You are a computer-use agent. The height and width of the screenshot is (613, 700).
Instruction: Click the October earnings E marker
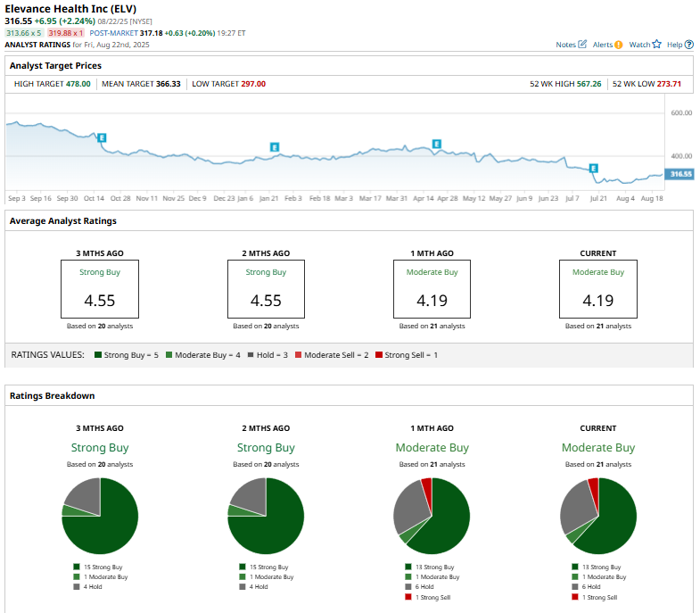pos(102,137)
